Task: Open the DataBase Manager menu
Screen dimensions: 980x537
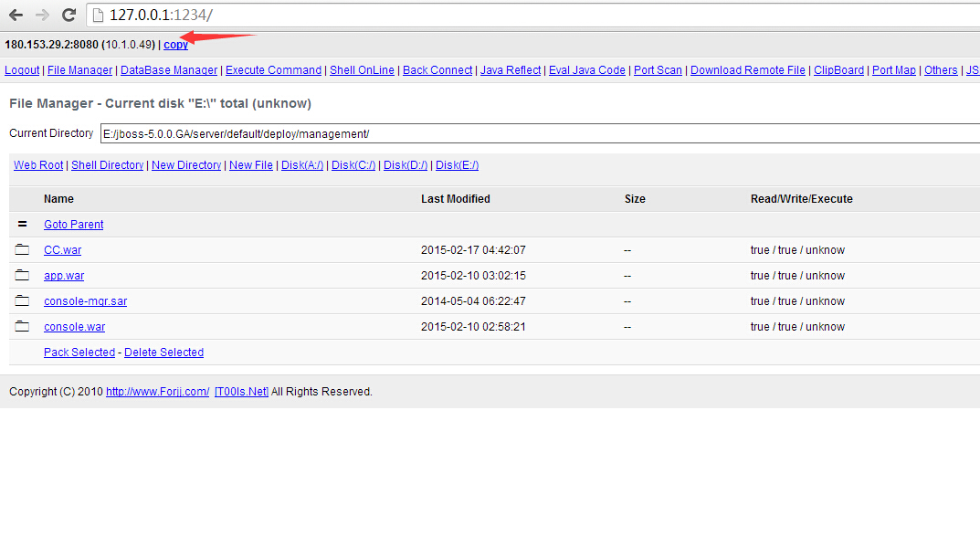Action: coord(169,70)
